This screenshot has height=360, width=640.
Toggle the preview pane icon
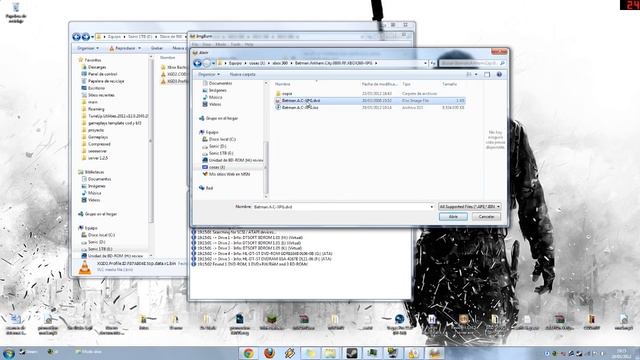(x=487, y=74)
